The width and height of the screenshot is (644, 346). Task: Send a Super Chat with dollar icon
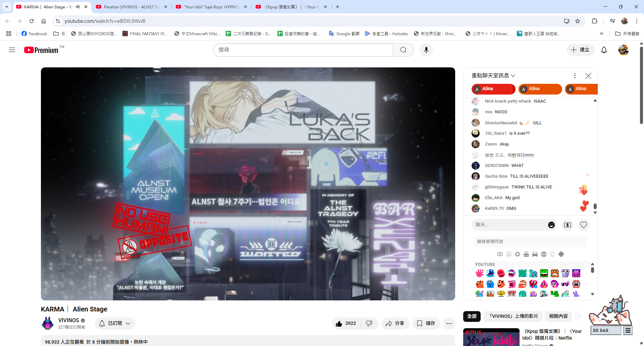pyautogui.click(x=568, y=225)
